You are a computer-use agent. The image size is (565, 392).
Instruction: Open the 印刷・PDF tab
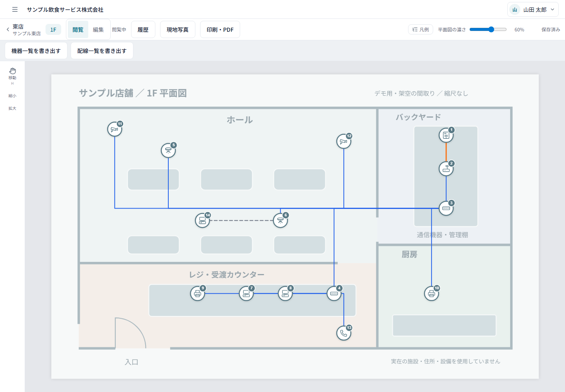[220, 29]
